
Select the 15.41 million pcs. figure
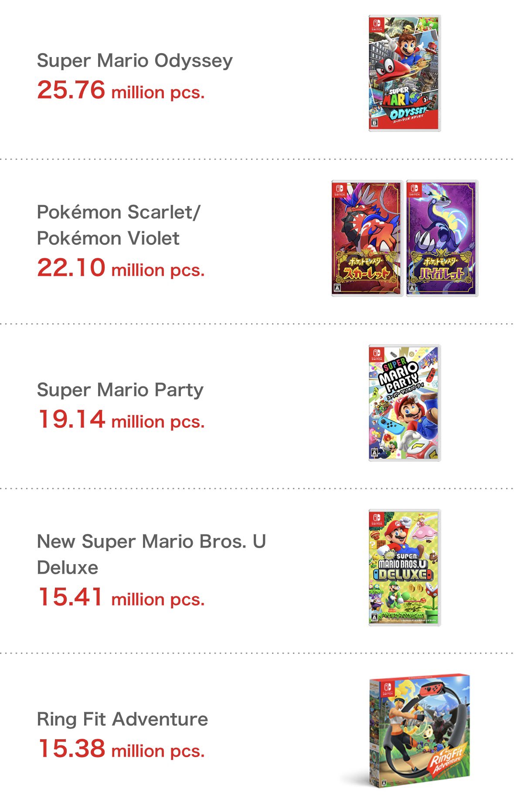[121, 598]
